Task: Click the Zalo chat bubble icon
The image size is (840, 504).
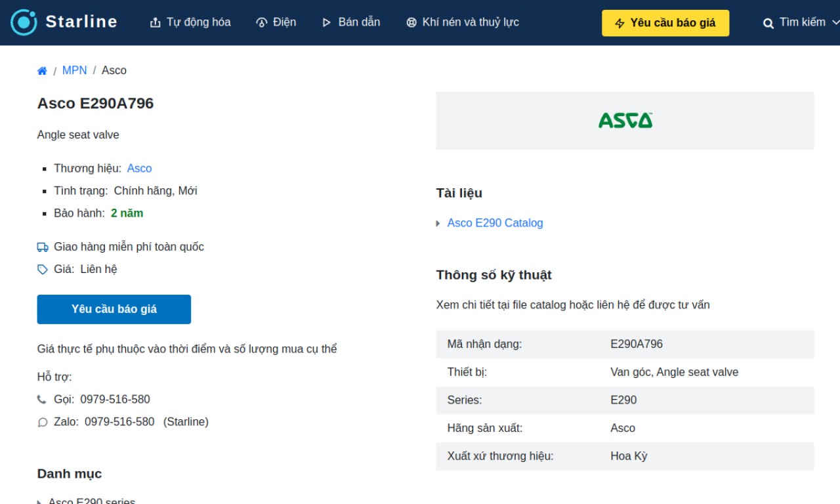Action: 43,423
